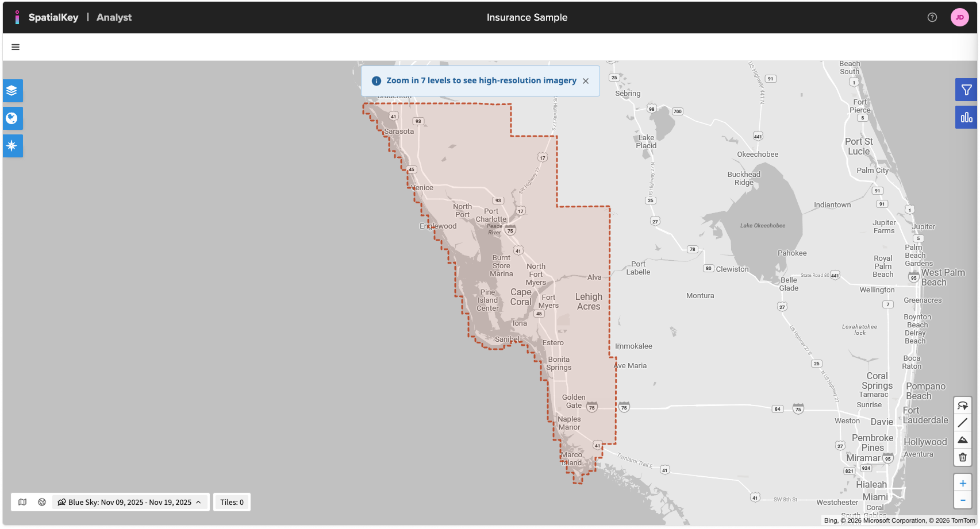This screenshot has width=980, height=529.
Task: Click the Bonita Springs map label
Action: [x=559, y=364]
